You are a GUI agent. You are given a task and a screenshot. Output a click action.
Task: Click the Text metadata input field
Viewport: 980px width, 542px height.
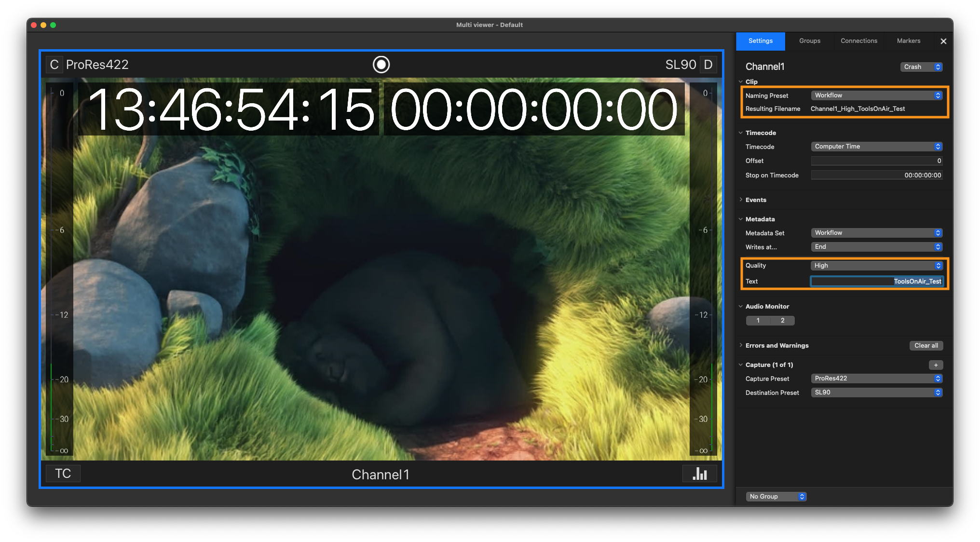pyautogui.click(x=876, y=282)
